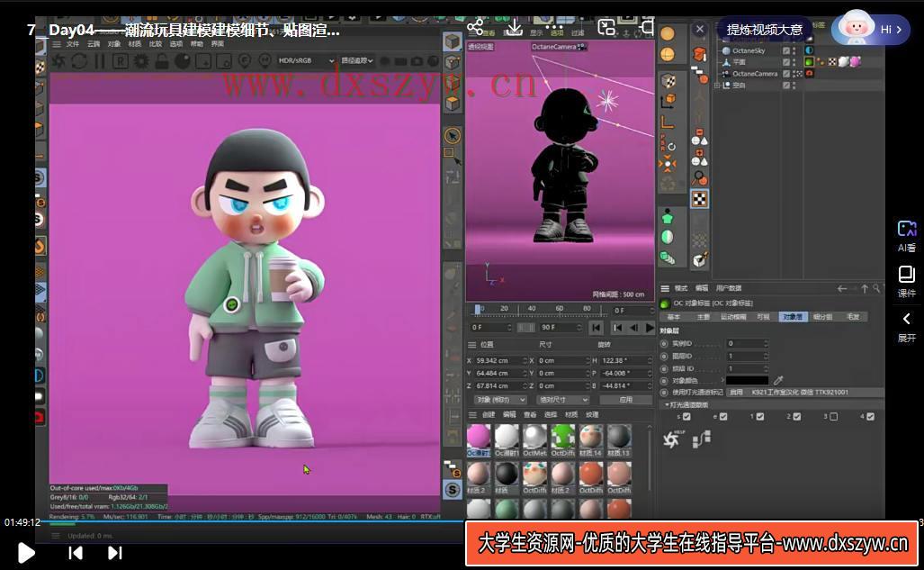
Task: Open the 材质 menu in Live Viewer
Action: pos(135,44)
